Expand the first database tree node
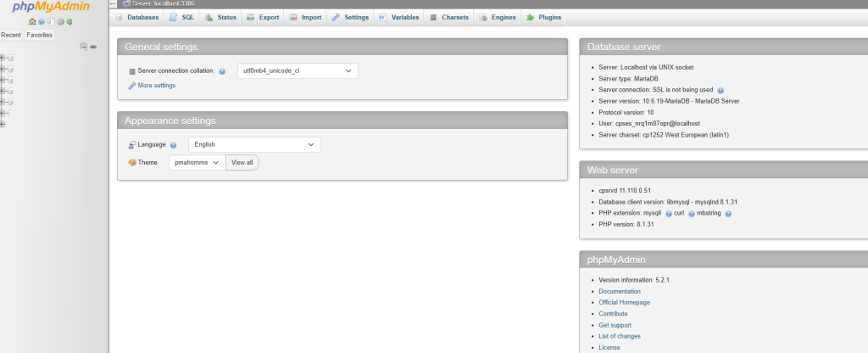Screen dimensions: 868x353 point(3,58)
